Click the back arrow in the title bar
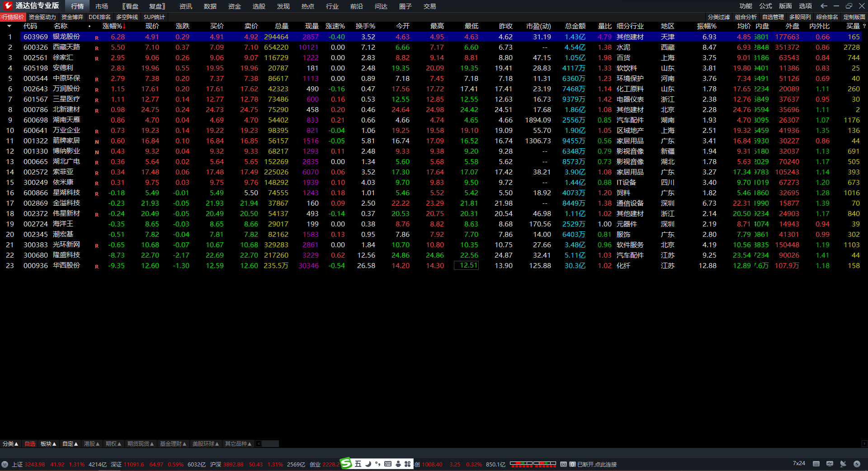 [824, 6]
